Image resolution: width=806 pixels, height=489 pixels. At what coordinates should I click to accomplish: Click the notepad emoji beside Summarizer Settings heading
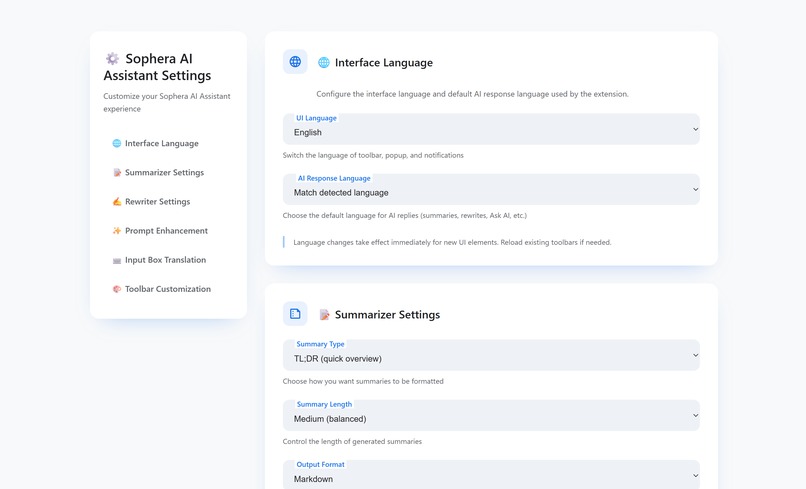pyautogui.click(x=324, y=315)
